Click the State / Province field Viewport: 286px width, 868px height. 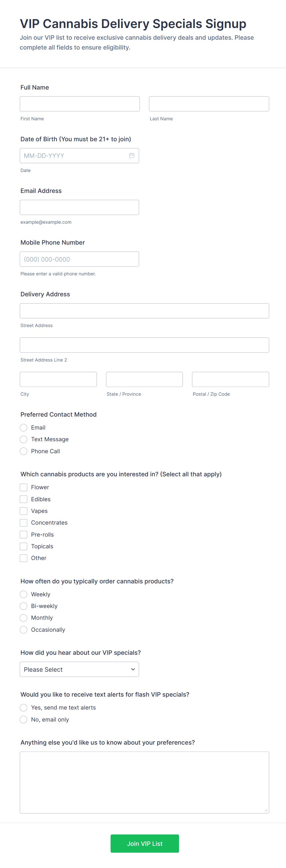144,379
